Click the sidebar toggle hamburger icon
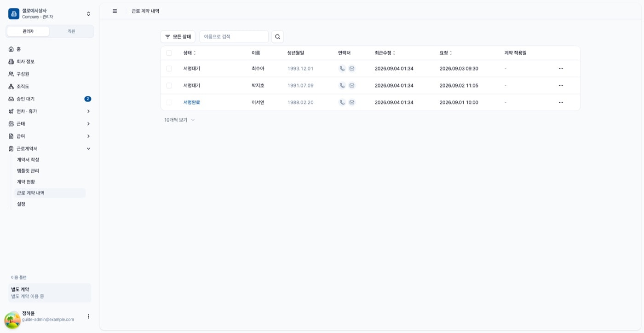The width and height of the screenshot is (644, 333). tap(115, 11)
